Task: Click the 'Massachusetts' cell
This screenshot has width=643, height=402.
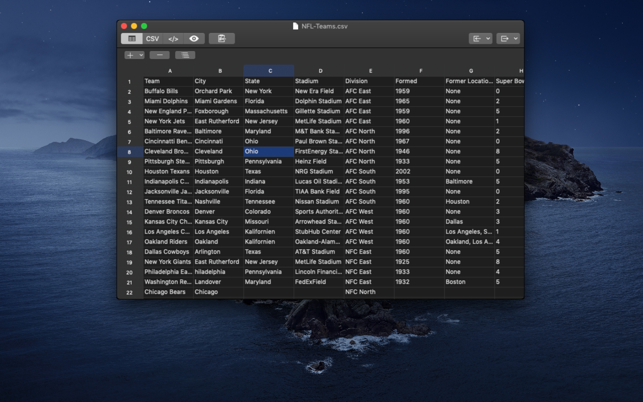Action: point(269,111)
